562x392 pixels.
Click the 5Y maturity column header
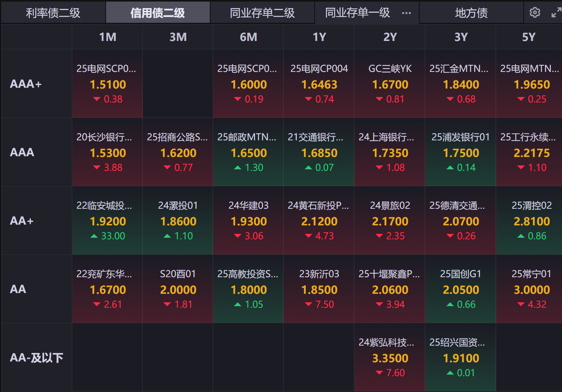529,37
